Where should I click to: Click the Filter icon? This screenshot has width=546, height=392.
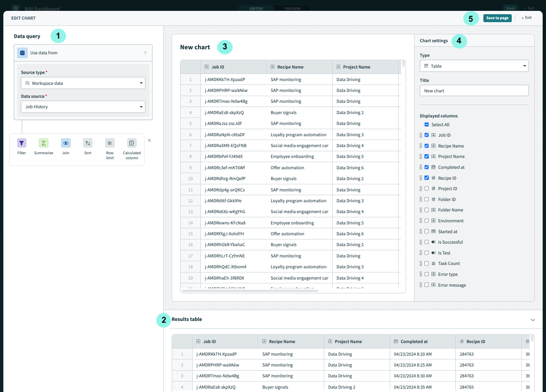[x=22, y=143]
